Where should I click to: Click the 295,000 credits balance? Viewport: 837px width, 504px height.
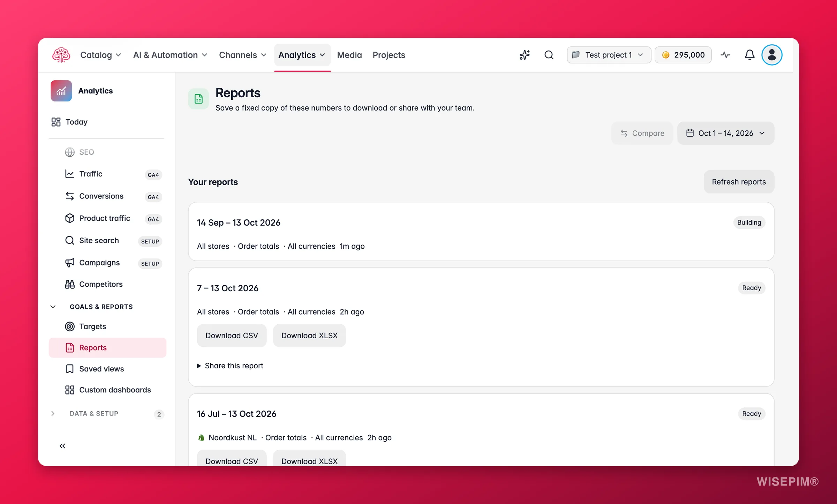pos(683,55)
